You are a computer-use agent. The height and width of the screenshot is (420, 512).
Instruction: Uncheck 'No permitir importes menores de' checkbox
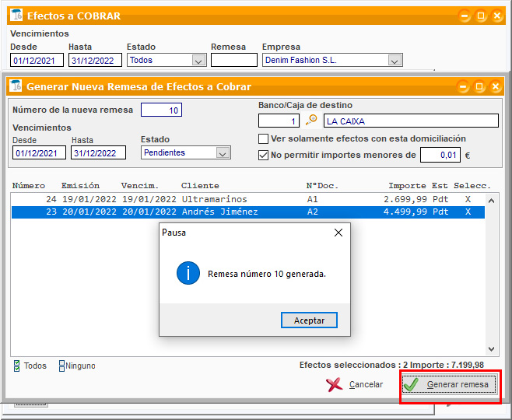coord(263,155)
